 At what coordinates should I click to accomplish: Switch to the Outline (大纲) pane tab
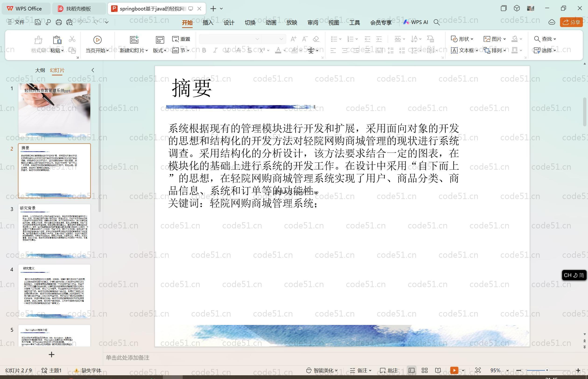40,70
